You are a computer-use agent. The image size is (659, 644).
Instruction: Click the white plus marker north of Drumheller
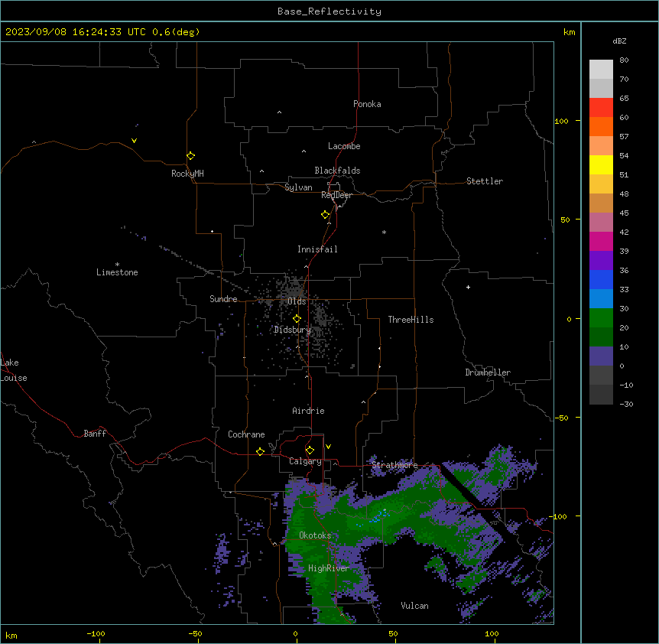coord(468,287)
